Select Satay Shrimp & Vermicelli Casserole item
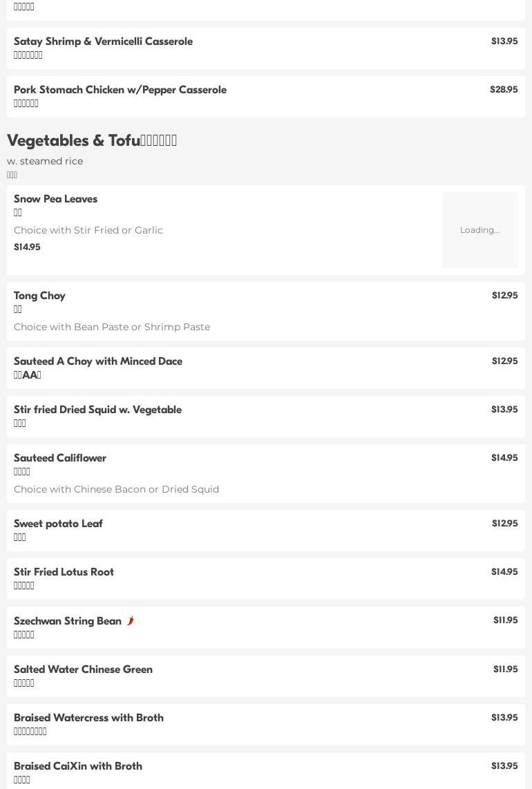This screenshot has width=532, height=789. click(103, 41)
